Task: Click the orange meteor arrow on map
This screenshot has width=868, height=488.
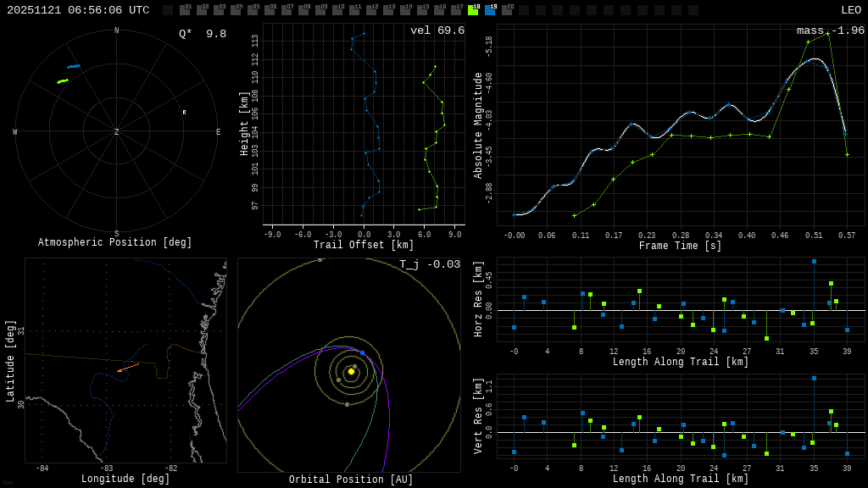Action: point(128,368)
